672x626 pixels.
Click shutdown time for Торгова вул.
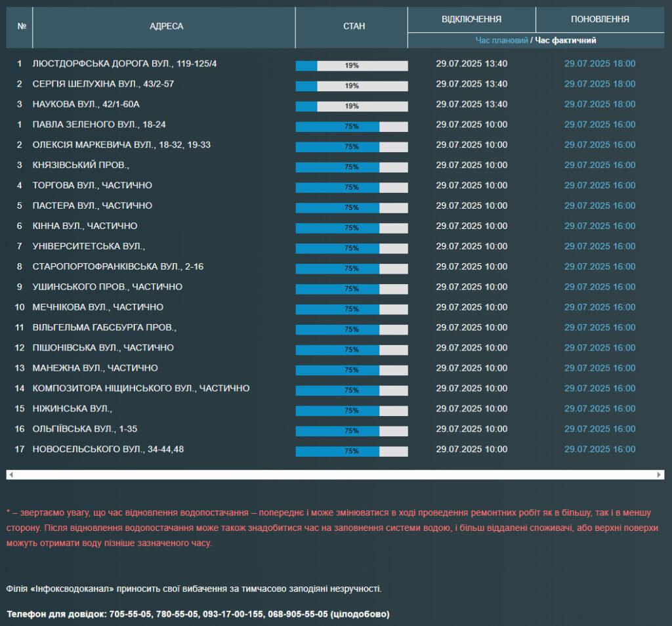471,185
